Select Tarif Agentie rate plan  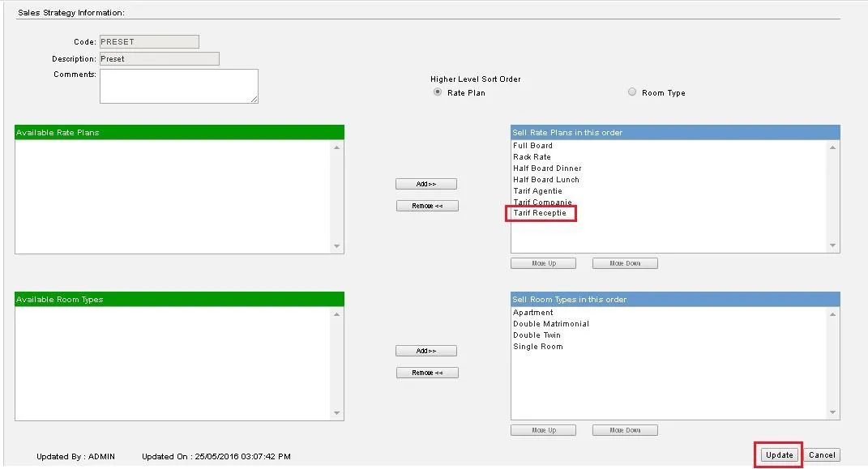pyautogui.click(x=537, y=191)
